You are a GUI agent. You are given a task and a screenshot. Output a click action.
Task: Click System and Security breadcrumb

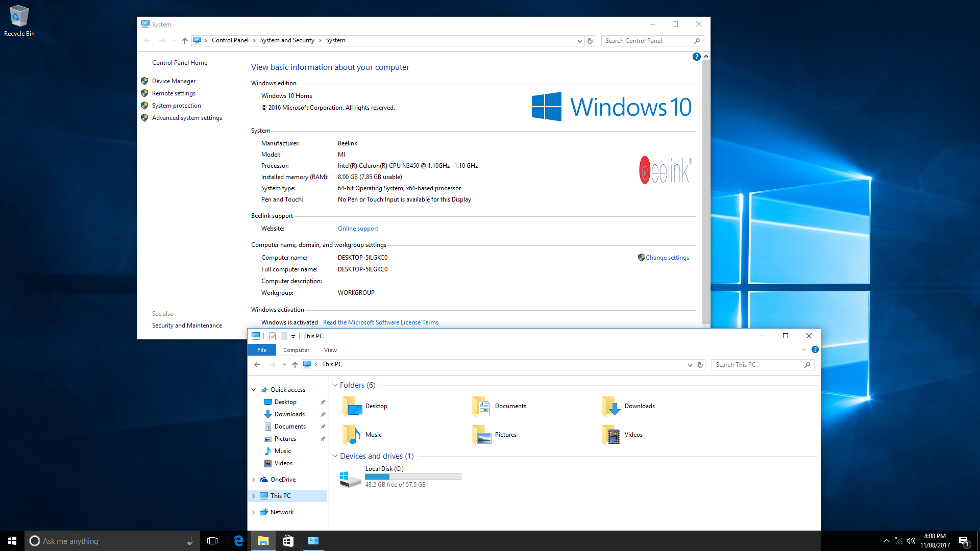click(287, 40)
